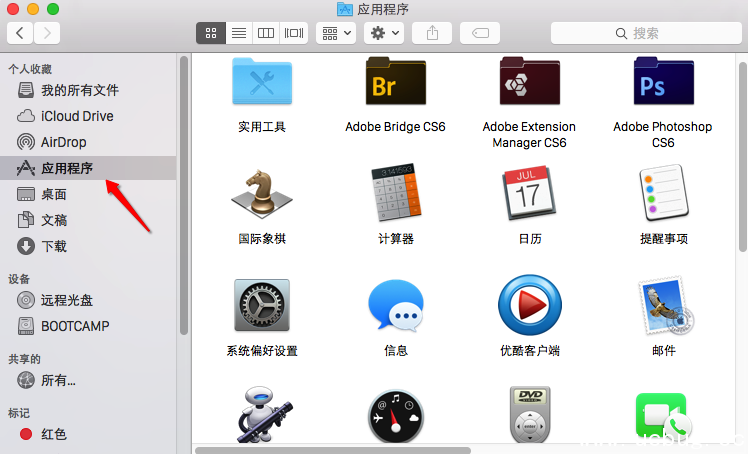Click the iCloud Drive cloud icon
Screen dimensions: 748x454
click(26, 116)
